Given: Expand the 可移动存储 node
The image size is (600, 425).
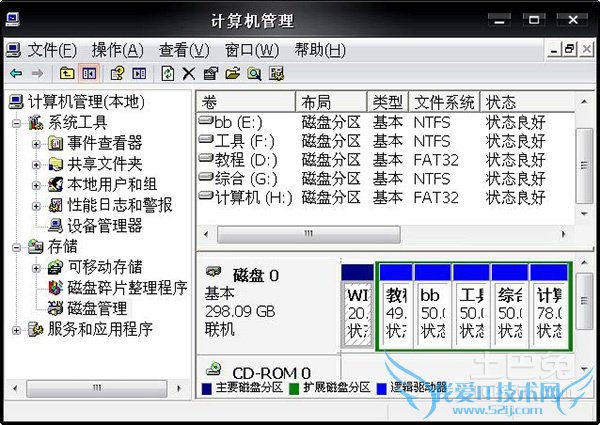Looking at the screenshot, I should tap(36, 268).
